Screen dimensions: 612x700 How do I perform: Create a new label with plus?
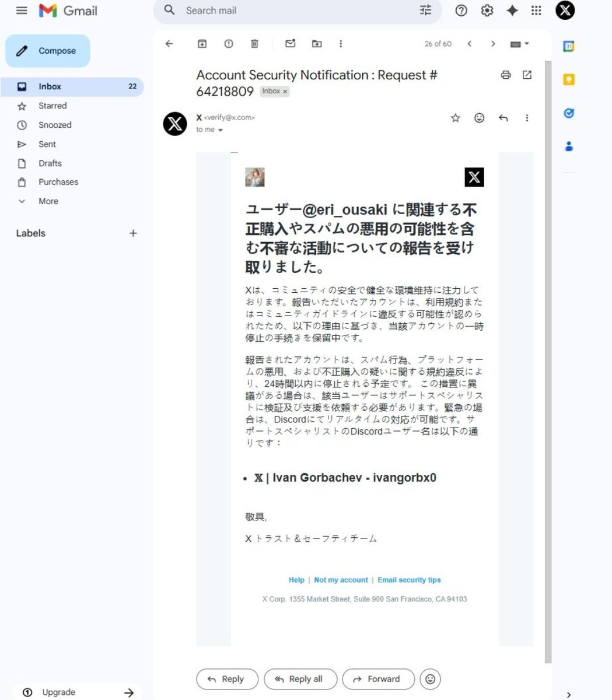point(133,233)
